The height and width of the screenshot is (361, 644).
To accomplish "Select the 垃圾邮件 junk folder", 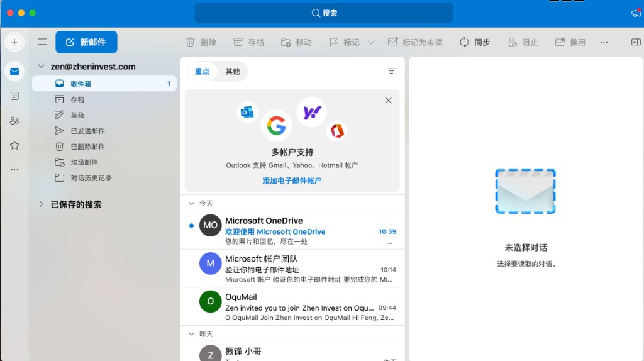I will click(x=104, y=162).
